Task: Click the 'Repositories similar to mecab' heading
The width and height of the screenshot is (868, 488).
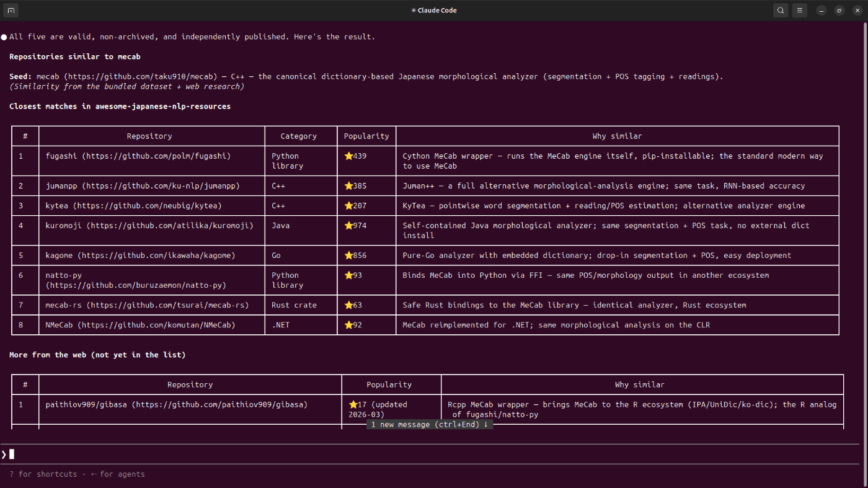Action: coord(75,56)
